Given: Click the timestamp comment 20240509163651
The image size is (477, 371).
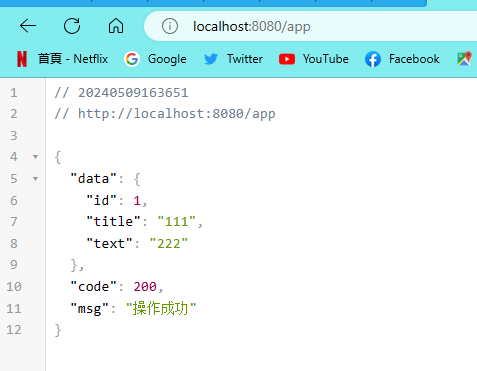Looking at the screenshot, I should pyautogui.click(x=133, y=93).
